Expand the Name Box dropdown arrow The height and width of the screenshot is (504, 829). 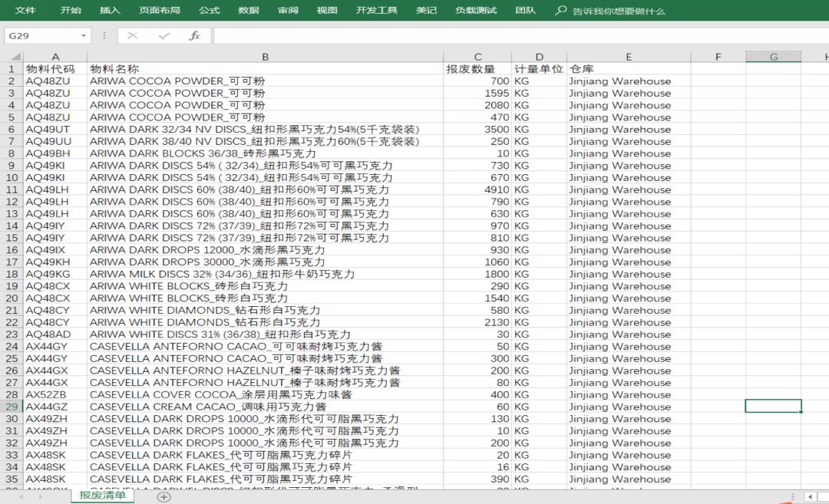pos(84,36)
